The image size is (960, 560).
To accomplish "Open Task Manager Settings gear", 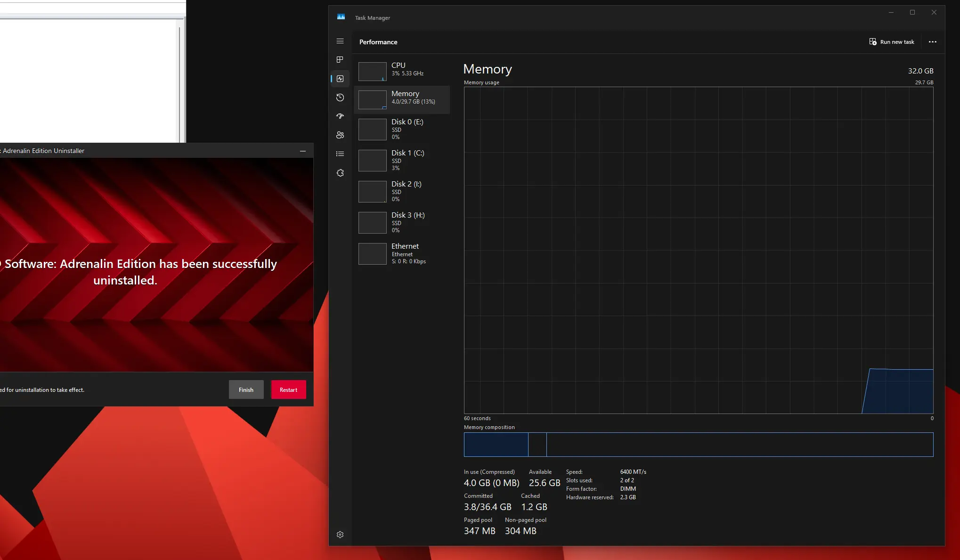I will (x=340, y=535).
